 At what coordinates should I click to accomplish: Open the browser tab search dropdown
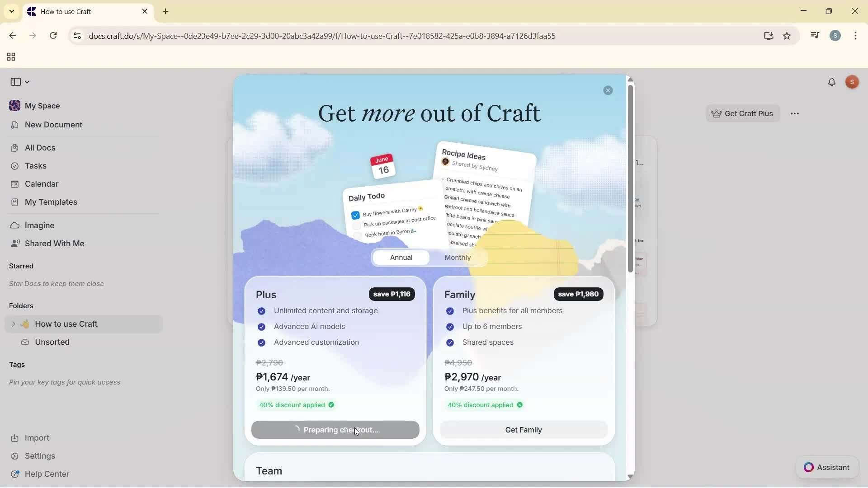[x=11, y=11]
